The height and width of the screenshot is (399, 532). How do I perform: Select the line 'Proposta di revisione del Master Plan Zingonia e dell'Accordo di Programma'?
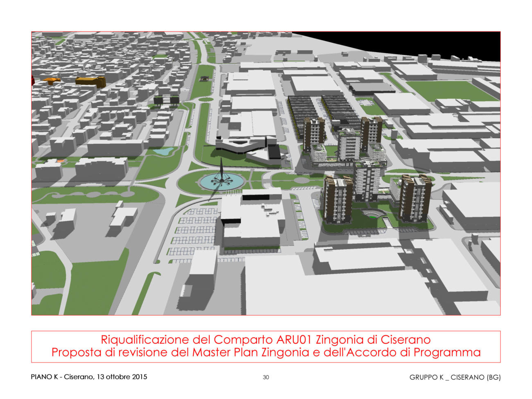click(x=266, y=352)
